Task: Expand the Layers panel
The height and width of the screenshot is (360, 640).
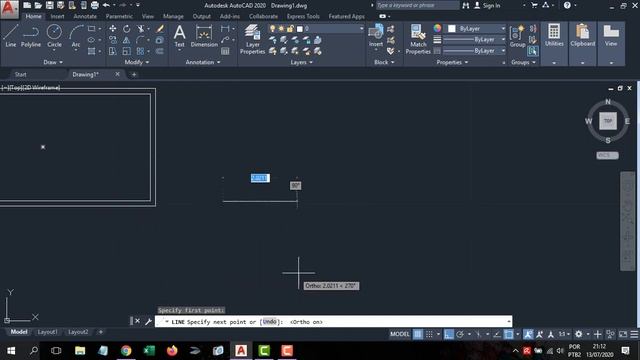Action: [x=301, y=62]
